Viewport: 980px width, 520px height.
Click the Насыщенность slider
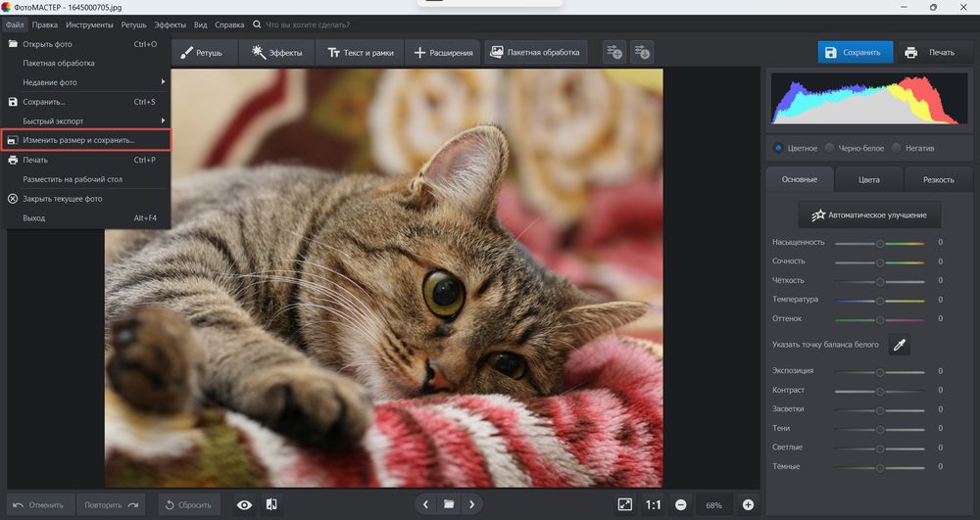tap(879, 242)
